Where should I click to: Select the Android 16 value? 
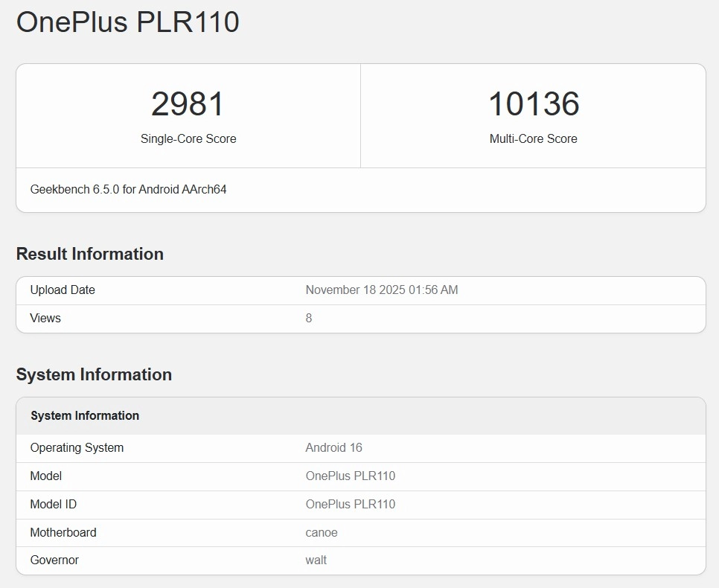point(333,448)
